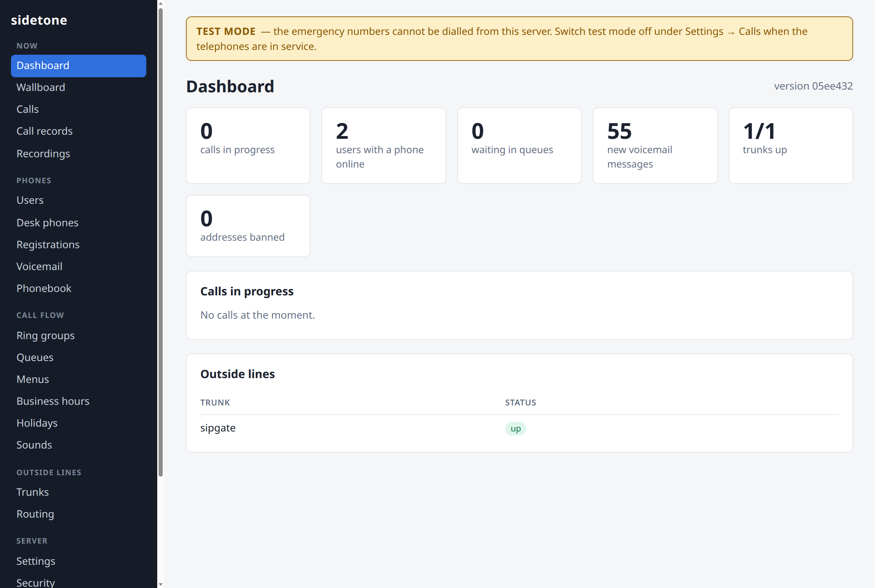The image size is (875, 588).
Task: Select the new voicemail messages card
Action: [x=655, y=146]
